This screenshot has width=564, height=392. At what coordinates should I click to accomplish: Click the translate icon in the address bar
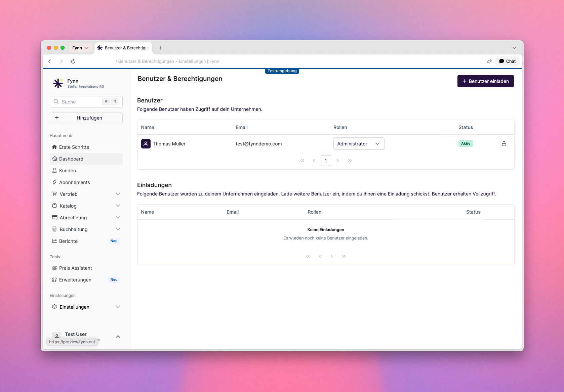click(x=489, y=61)
